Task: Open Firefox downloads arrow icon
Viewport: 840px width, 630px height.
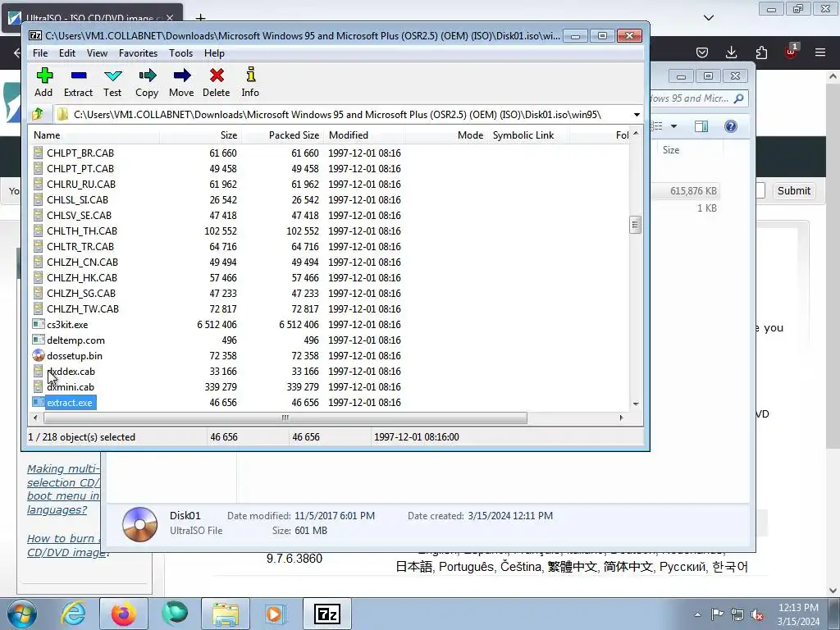Action: (x=731, y=52)
